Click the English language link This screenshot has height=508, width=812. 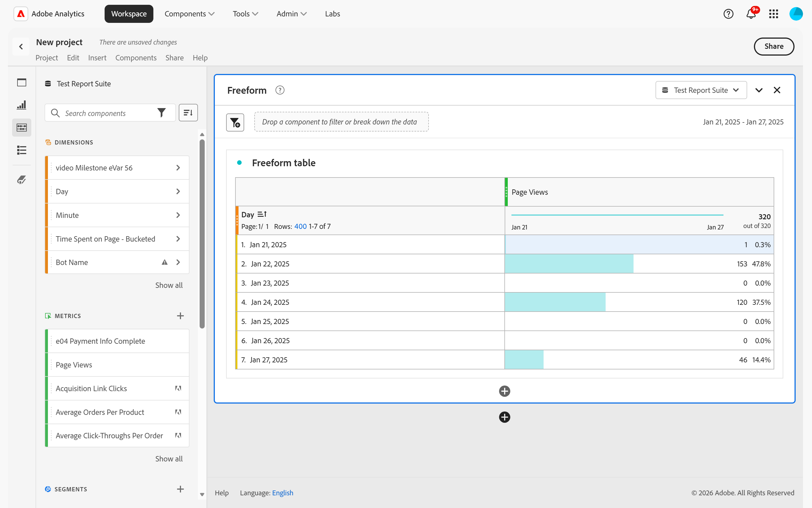pos(283,493)
